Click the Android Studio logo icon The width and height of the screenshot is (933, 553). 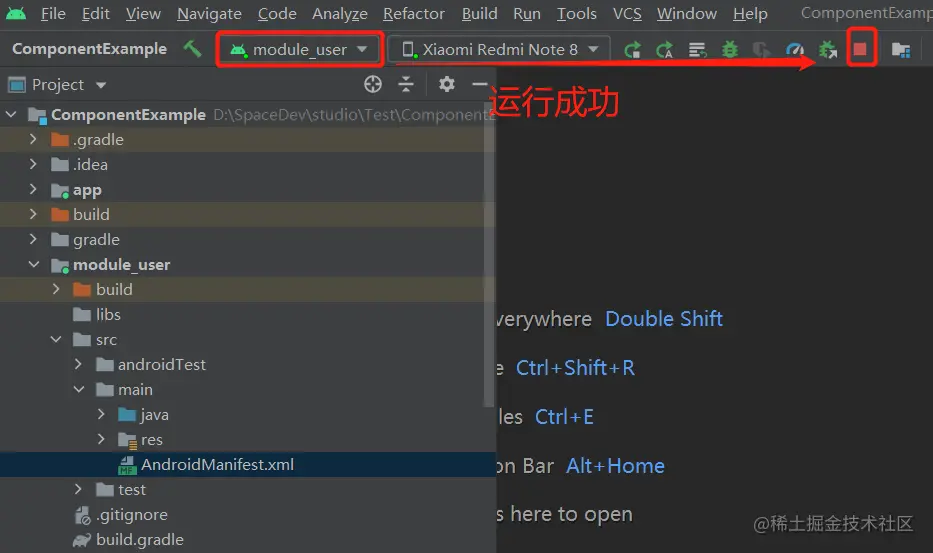pyautogui.click(x=15, y=13)
